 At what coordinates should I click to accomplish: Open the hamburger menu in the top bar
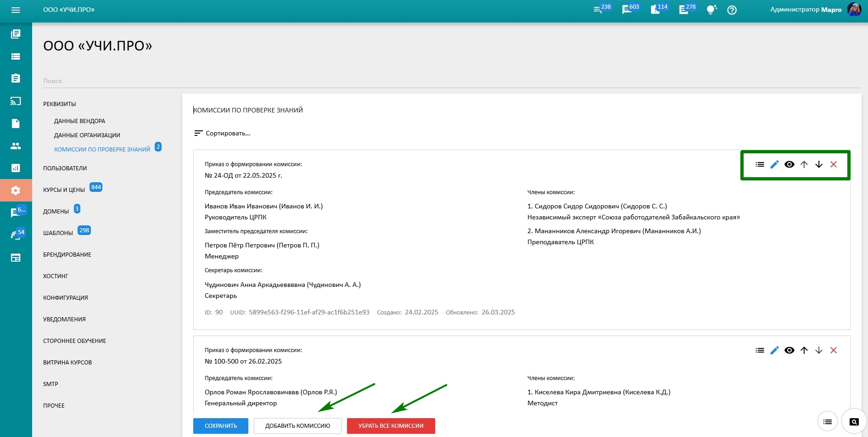click(16, 10)
